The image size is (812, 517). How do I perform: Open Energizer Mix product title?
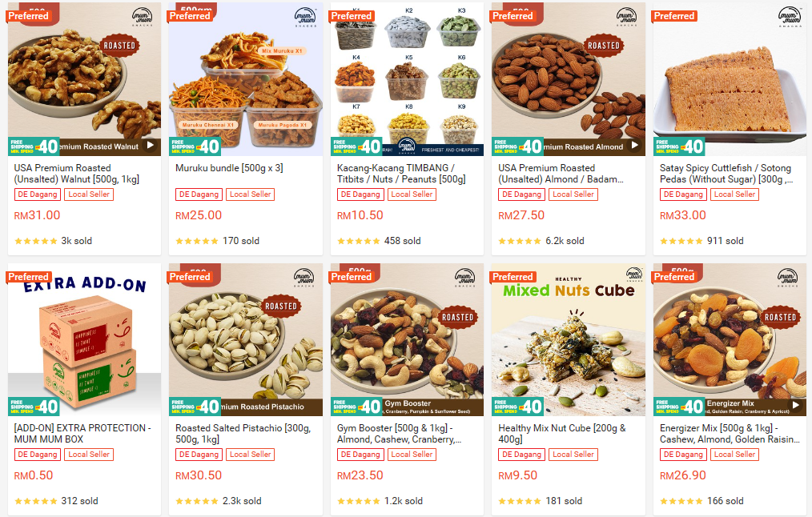(730, 434)
